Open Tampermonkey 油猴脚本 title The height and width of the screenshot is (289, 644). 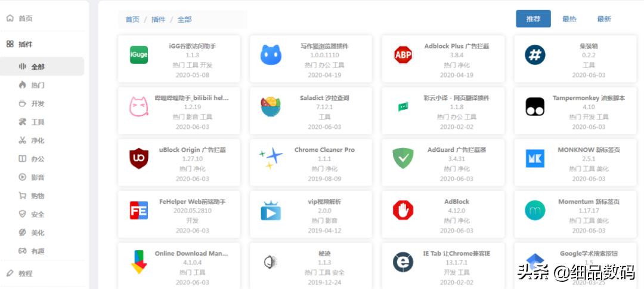[589, 99]
